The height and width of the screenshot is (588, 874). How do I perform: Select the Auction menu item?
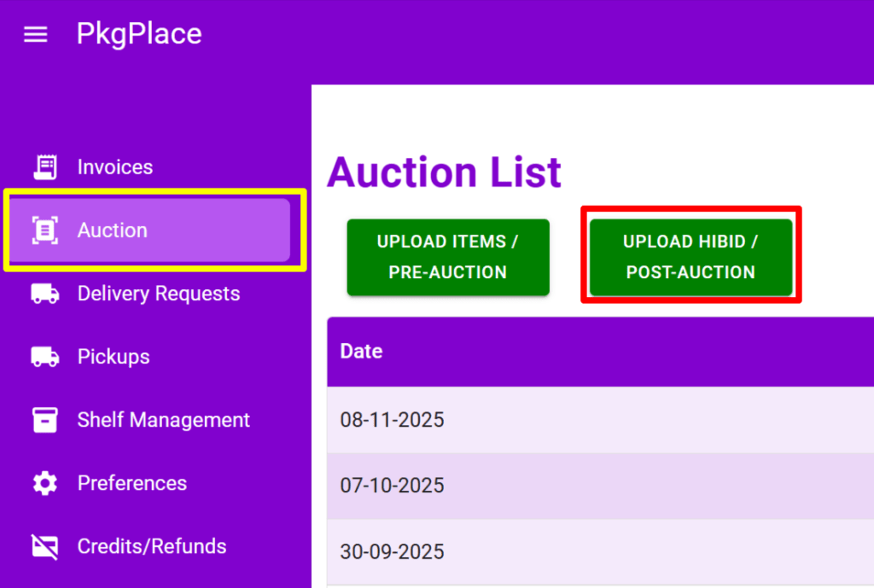click(113, 230)
